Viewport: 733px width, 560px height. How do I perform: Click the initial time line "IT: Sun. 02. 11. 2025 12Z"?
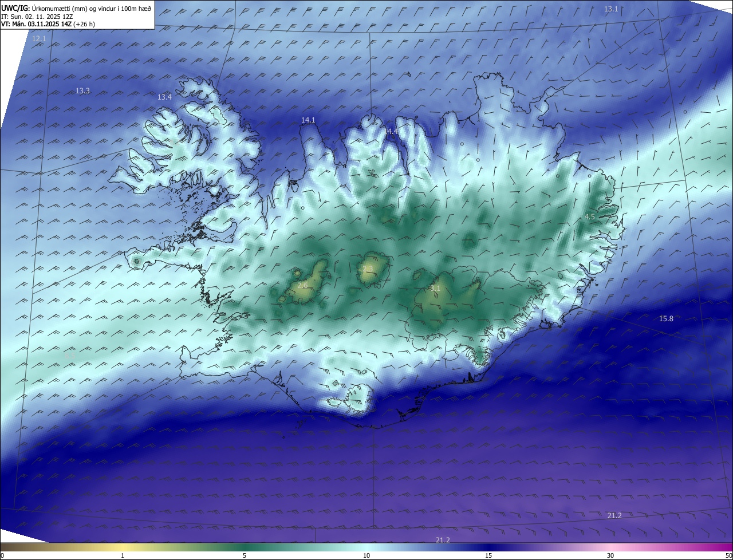coord(37,17)
